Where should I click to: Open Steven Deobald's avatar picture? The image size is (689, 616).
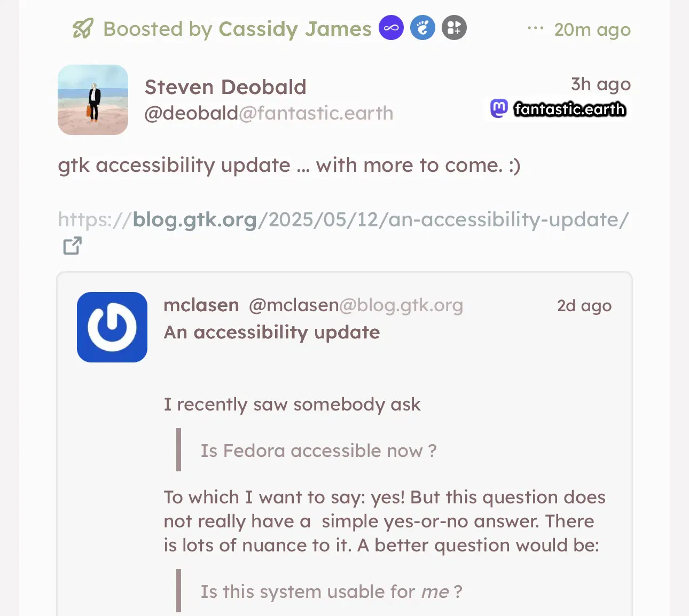[x=93, y=100]
